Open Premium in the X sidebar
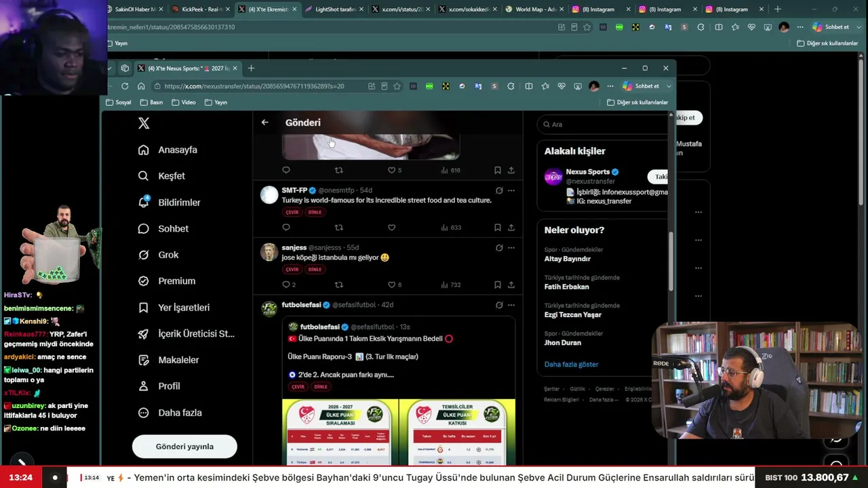The height and width of the screenshot is (488, 868). (x=166, y=281)
